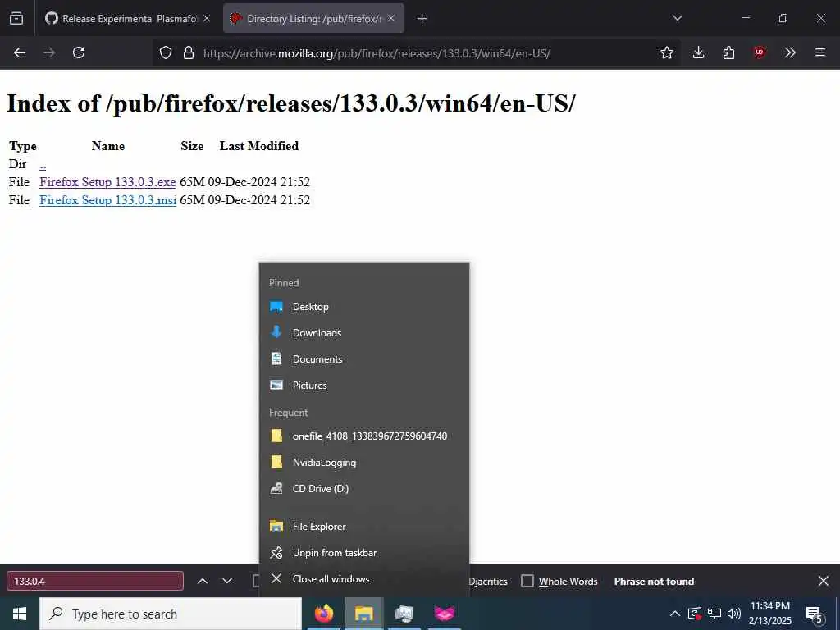
Task: Click the File Explorer taskbar icon
Action: [x=363, y=614]
